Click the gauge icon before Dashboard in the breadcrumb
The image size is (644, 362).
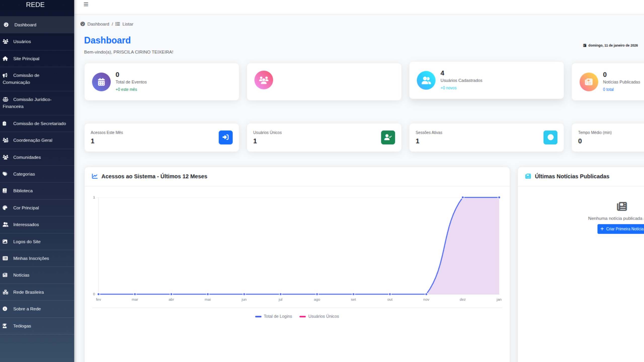coord(83,24)
